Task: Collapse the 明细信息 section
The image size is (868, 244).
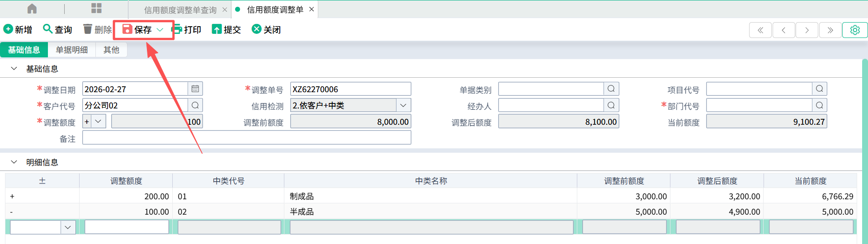Action: tap(14, 162)
